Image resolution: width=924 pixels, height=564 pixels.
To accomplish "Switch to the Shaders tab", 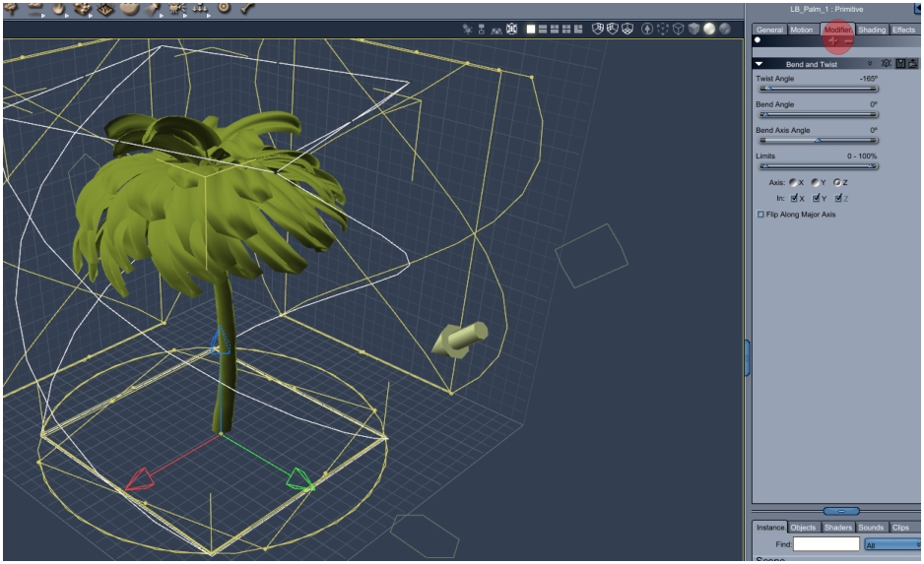I will point(838,528).
